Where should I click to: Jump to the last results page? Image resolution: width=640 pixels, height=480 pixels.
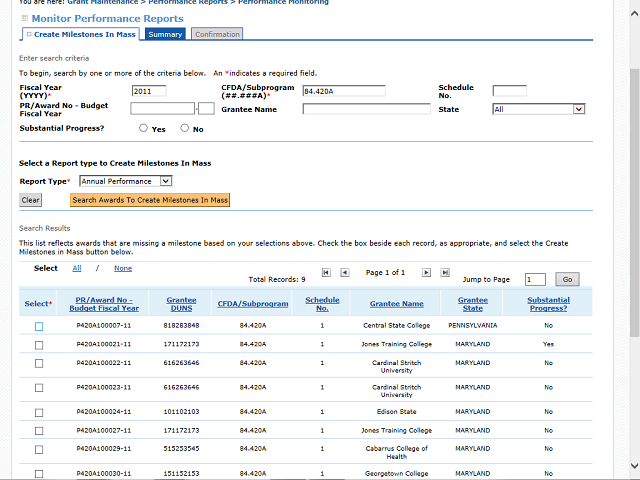click(x=444, y=272)
